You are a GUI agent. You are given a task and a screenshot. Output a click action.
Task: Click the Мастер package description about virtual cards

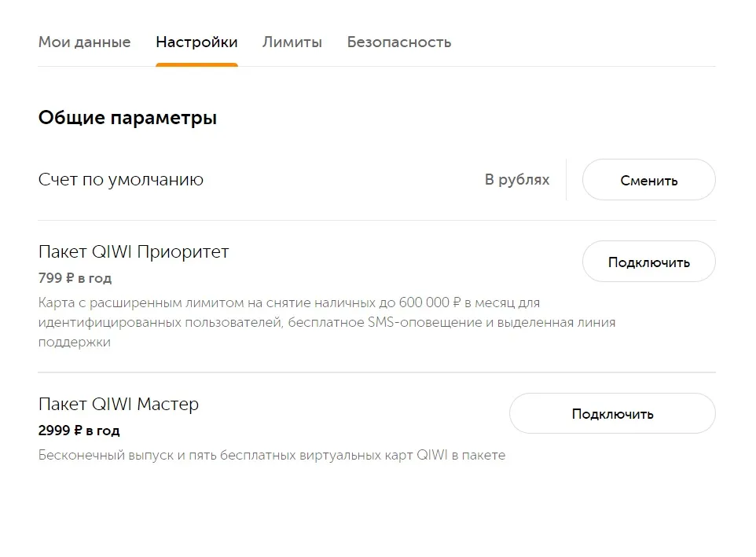272,456
